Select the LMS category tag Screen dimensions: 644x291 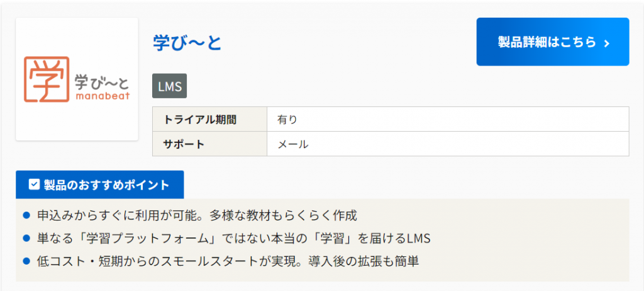coord(170,86)
